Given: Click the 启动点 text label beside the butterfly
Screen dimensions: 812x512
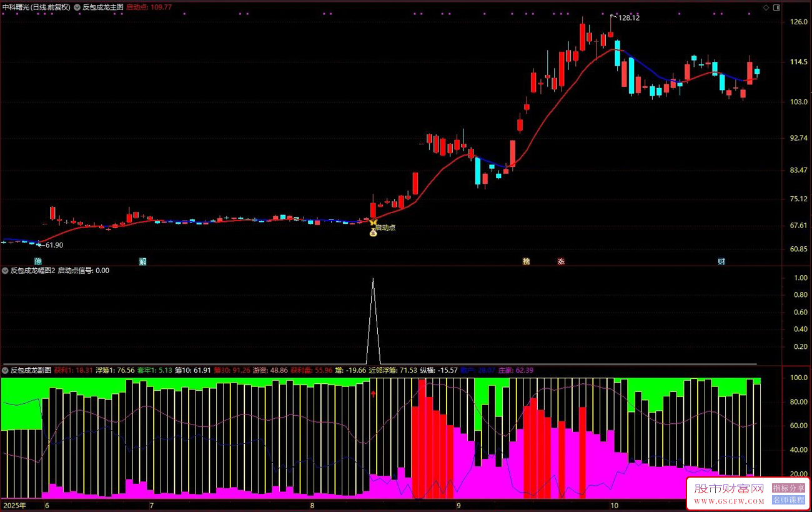Looking at the screenshot, I should 385,228.
